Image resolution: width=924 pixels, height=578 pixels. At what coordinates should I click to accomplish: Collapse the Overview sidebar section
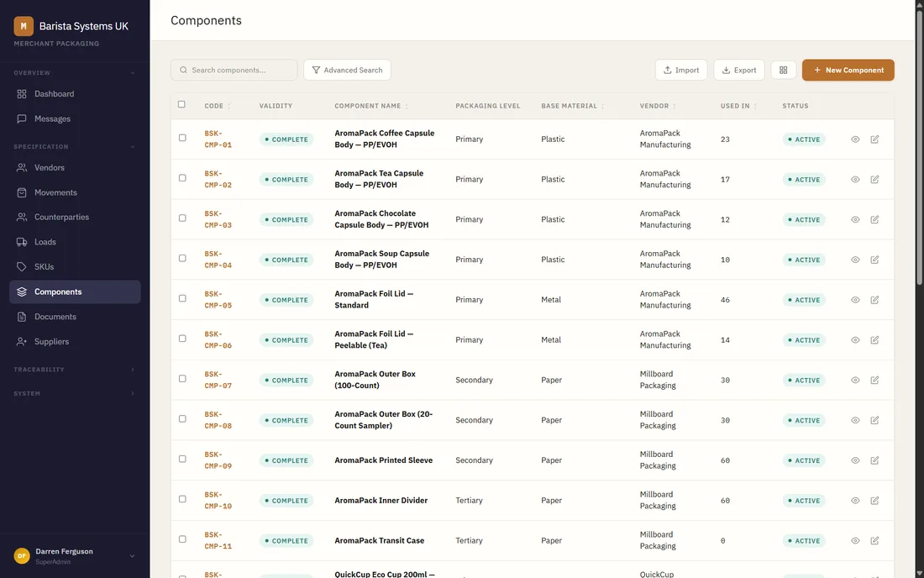[x=133, y=73]
